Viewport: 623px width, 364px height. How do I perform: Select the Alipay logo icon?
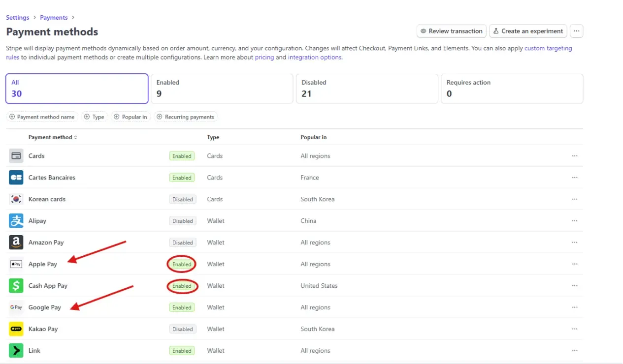coord(16,220)
